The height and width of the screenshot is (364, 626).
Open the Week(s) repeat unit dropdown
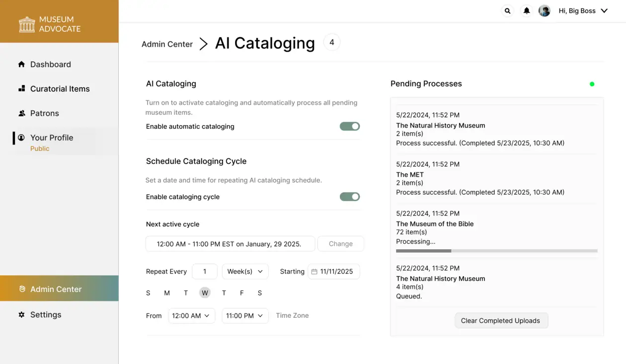[x=245, y=272]
